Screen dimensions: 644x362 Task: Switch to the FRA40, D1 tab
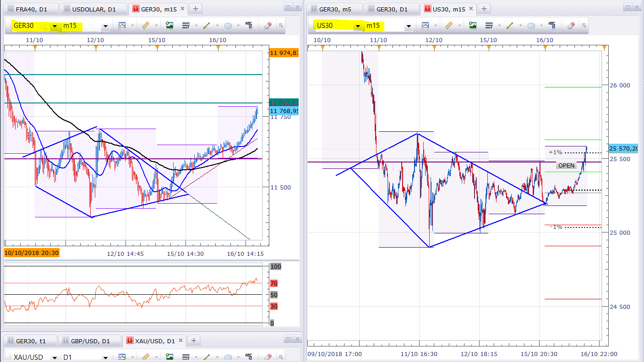click(x=31, y=9)
